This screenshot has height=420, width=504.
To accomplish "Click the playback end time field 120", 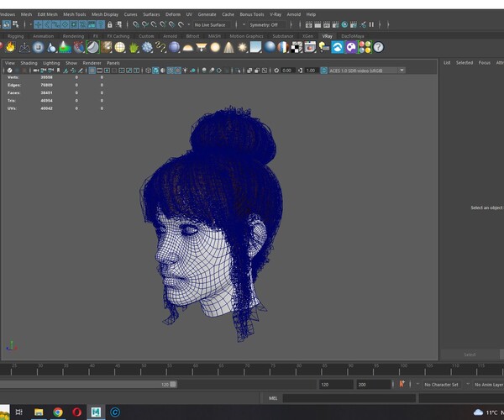I will 336,385.
